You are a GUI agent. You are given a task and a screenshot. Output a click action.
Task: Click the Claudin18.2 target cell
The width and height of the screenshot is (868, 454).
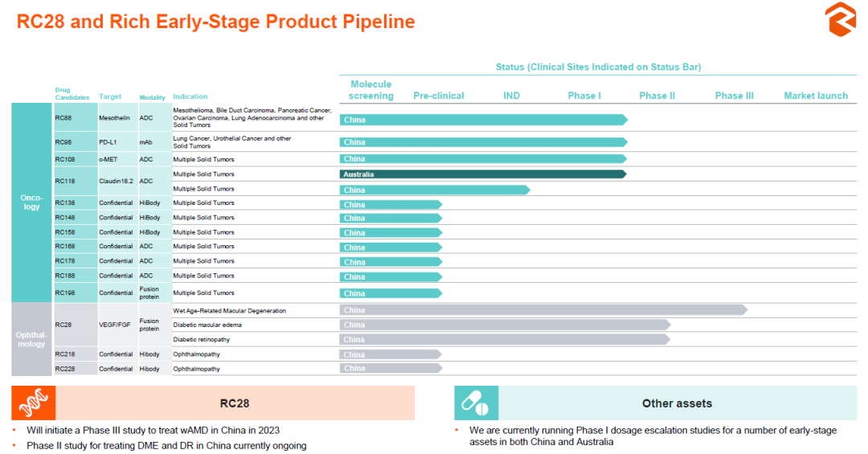117,182
